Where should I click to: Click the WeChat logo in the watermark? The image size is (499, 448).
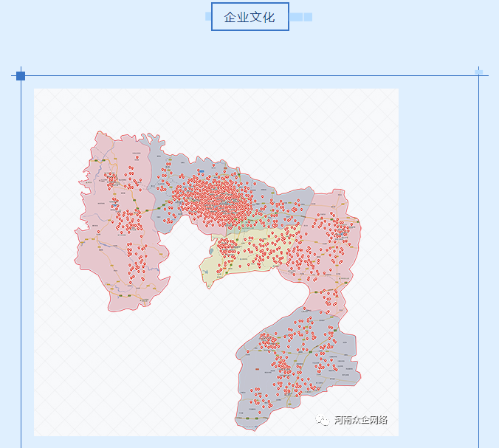(323, 420)
